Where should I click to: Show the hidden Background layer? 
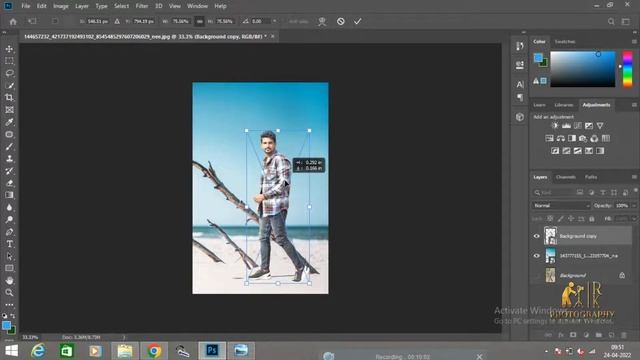pyautogui.click(x=537, y=276)
